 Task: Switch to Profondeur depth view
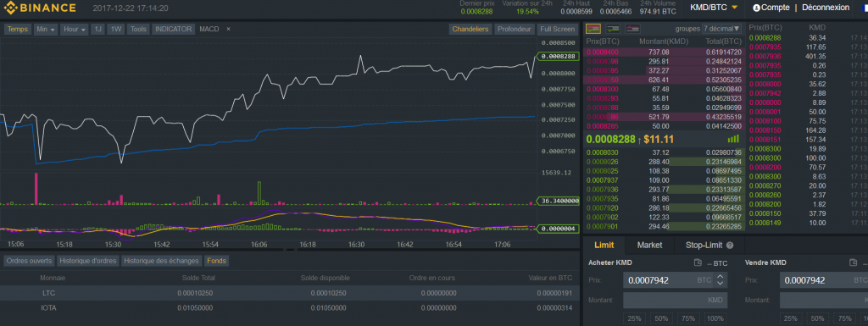[x=514, y=29]
